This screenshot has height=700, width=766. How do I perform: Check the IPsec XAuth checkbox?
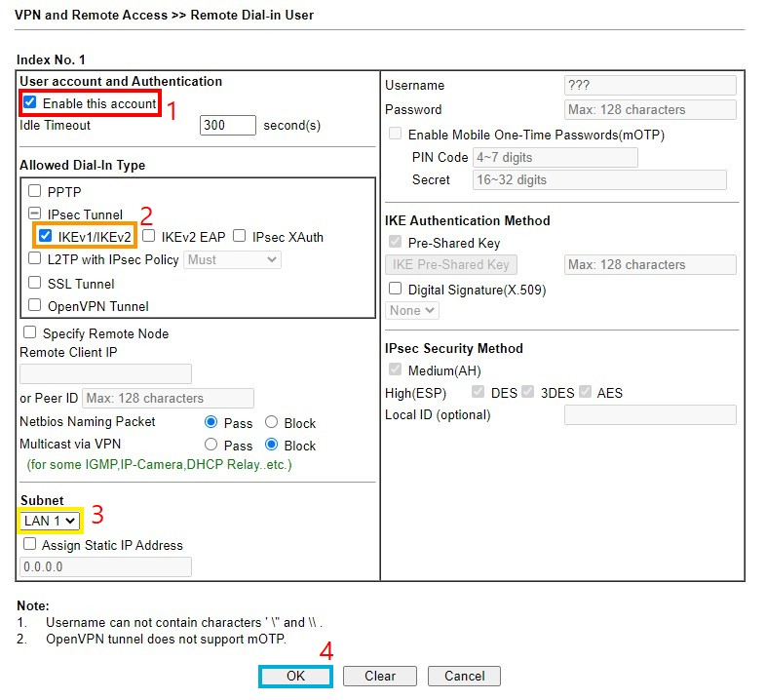tap(240, 236)
